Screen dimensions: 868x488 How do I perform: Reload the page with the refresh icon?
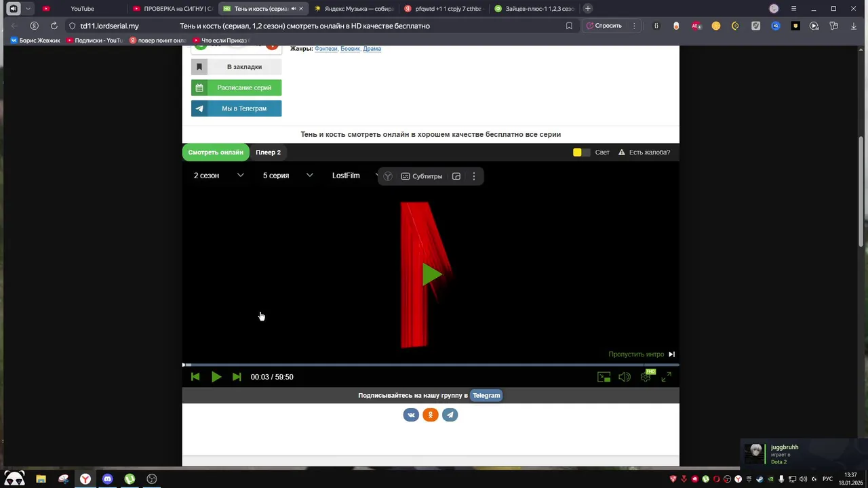[x=54, y=26]
